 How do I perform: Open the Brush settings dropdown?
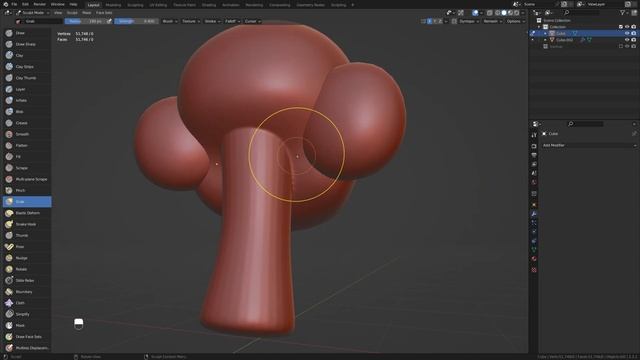click(170, 21)
